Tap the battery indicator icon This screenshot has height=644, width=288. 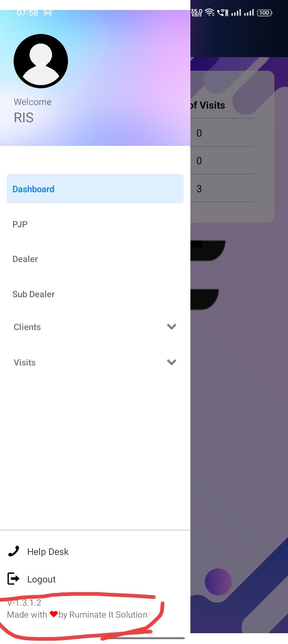tap(264, 13)
